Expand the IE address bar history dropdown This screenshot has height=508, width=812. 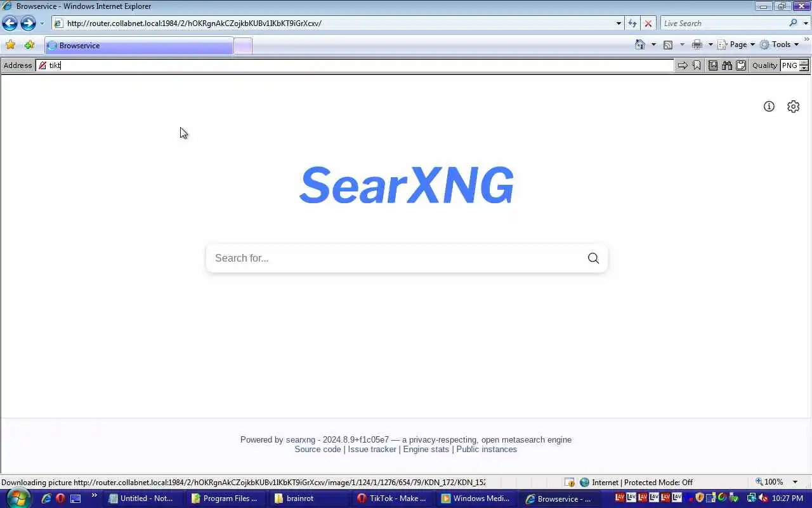619,23
